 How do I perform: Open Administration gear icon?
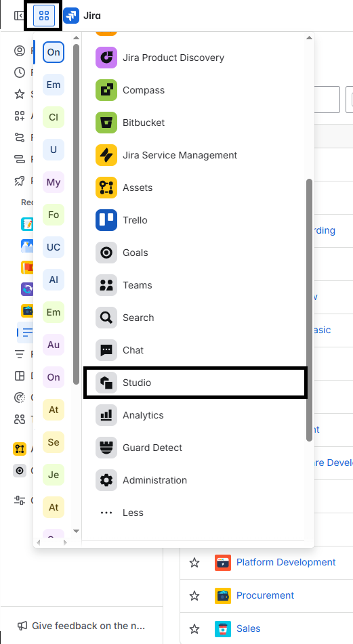(106, 479)
